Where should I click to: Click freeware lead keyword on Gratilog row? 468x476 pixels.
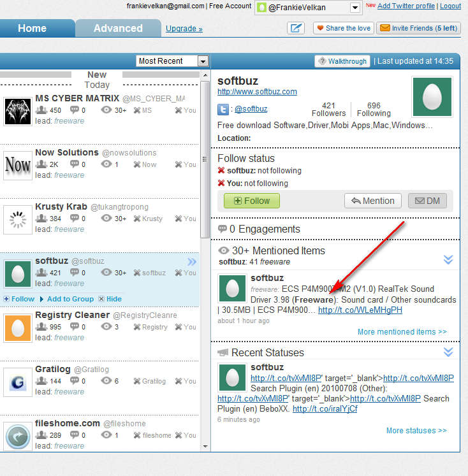point(69,392)
